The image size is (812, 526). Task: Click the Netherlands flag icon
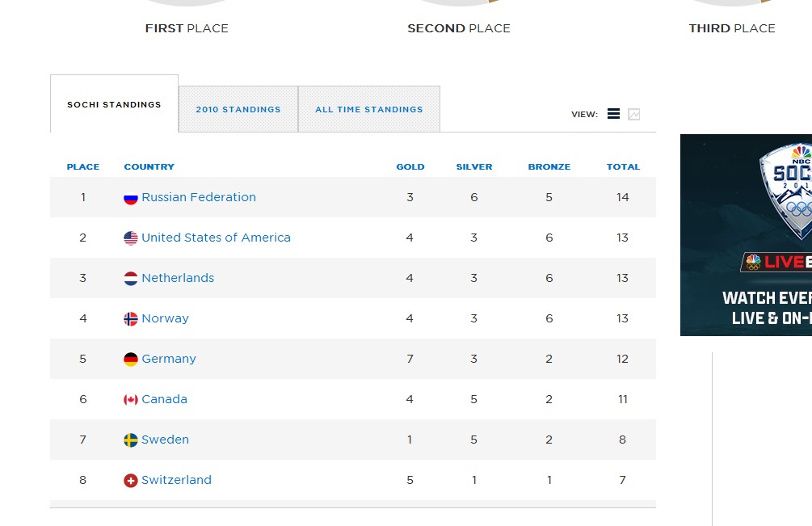(x=131, y=279)
